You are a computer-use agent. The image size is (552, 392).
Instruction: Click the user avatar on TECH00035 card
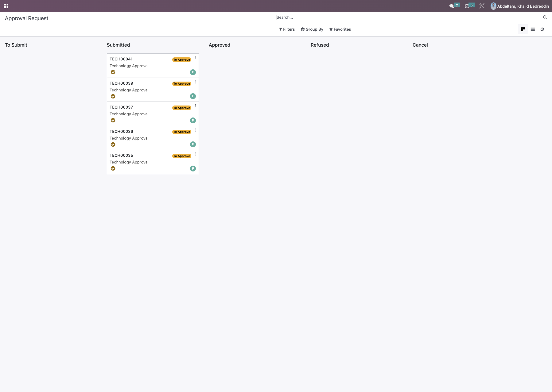click(x=193, y=169)
